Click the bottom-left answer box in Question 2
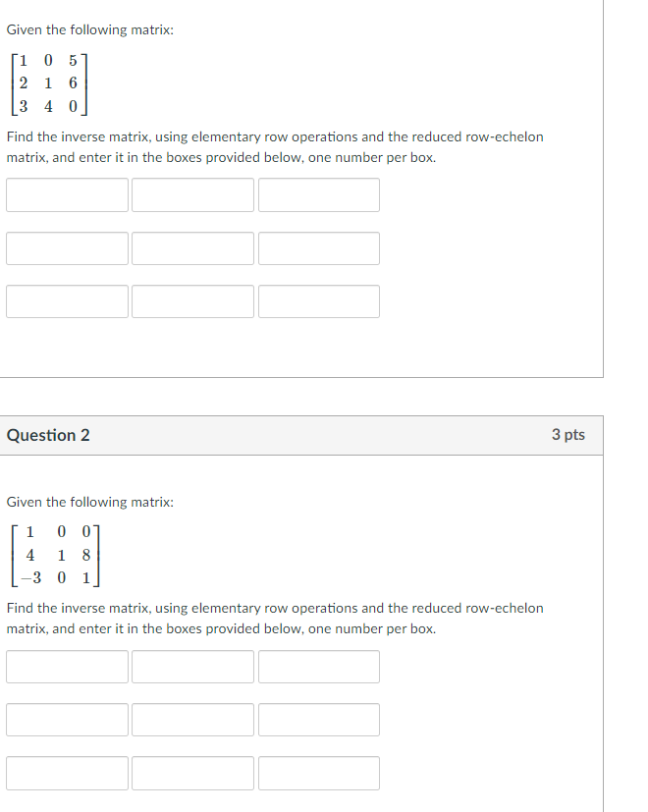The height and width of the screenshot is (812, 648). (x=67, y=773)
